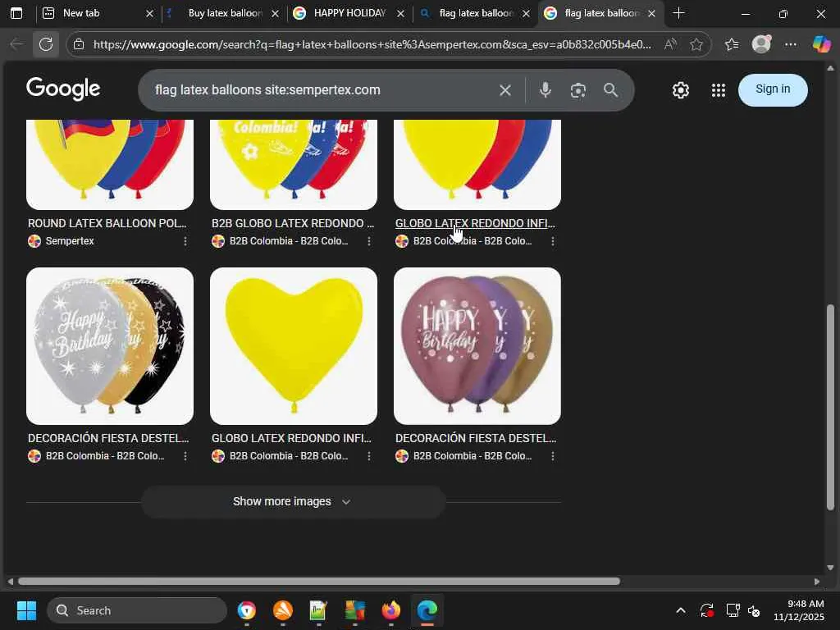Open the muted volume tray icon
Screen dimensions: 840x630
755,610
